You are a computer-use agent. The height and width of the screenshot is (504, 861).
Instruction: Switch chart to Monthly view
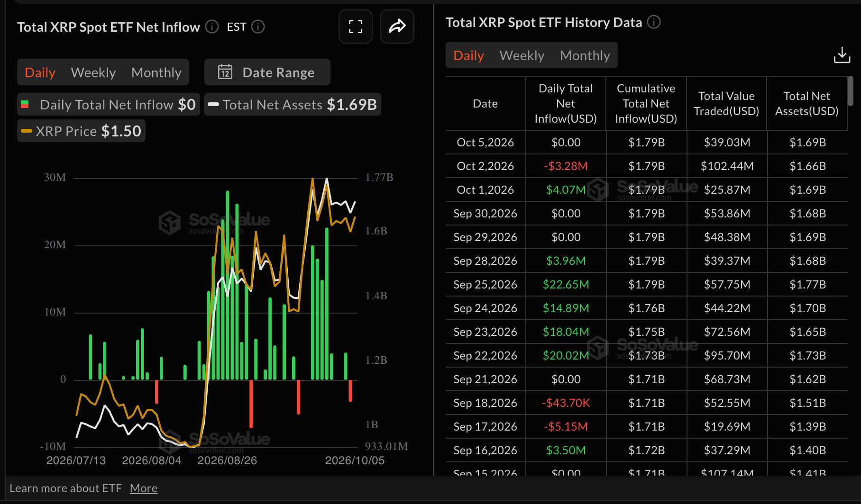[x=156, y=72]
